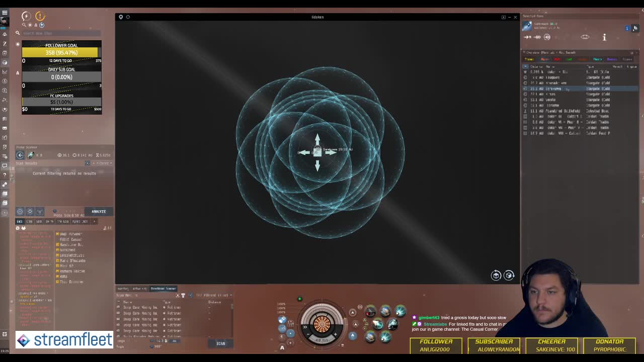Expand the top HUD arrow toggle button
The width and height of the screenshot is (644, 362).
pos(353,312)
